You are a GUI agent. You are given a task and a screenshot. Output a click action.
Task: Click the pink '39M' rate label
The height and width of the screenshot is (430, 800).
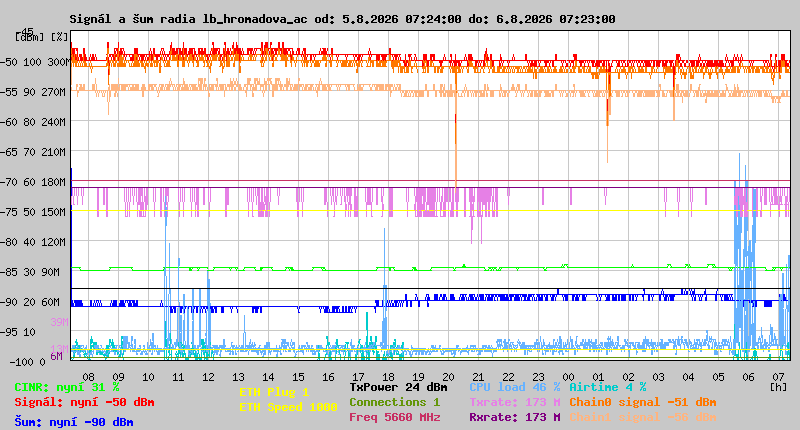[x=59, y=322]
